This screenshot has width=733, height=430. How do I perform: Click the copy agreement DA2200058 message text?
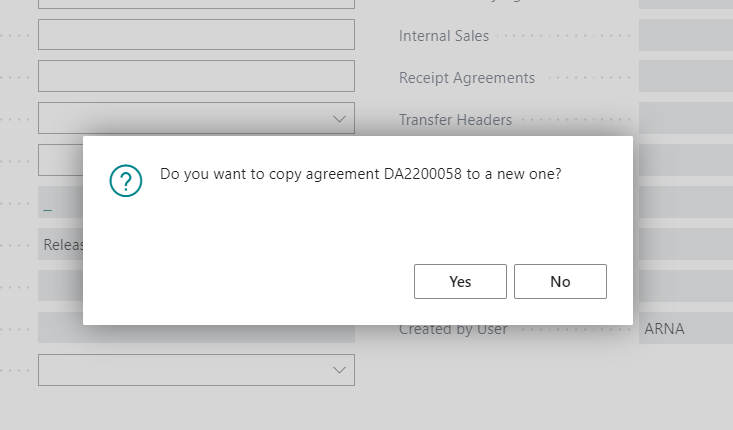360,174
